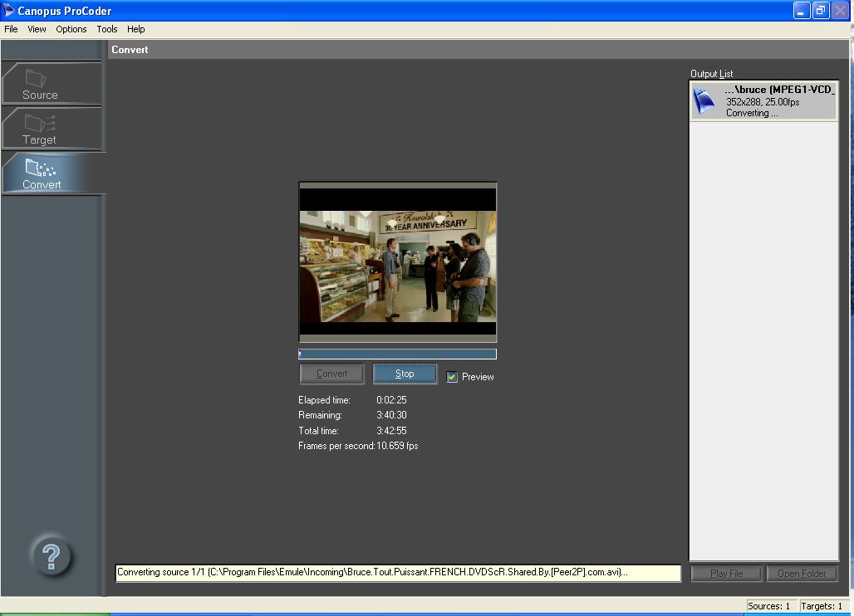Open the Tools menu
This screenshot has width=854, height=616.
[107, 29]
